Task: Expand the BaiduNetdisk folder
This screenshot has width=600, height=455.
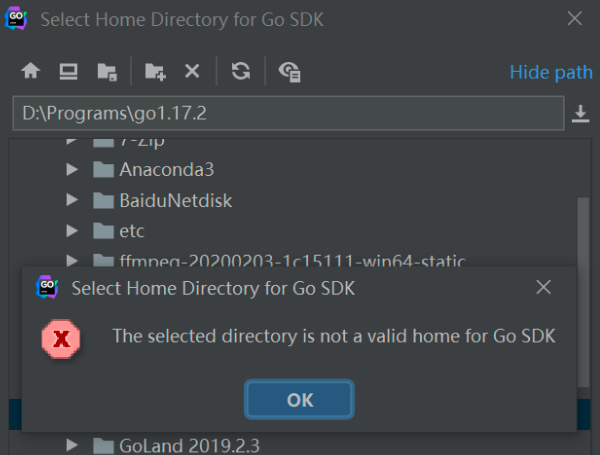Action: click(x=72, y=200)
